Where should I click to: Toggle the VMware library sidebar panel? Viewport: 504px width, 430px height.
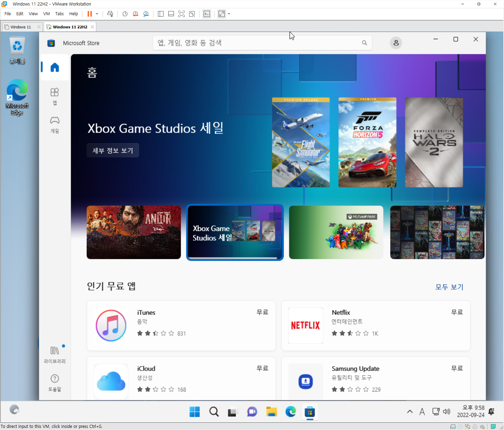tap(161, 14)
